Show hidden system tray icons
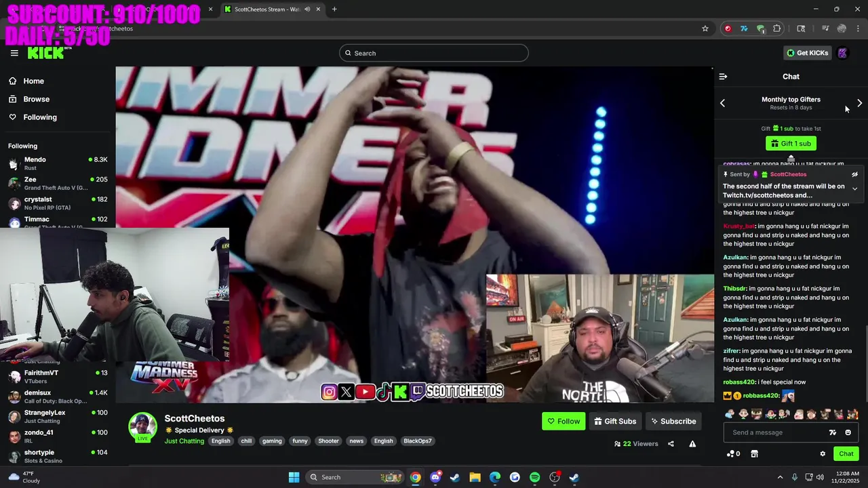This screenshot has height=488, width=868. point(780,477)
